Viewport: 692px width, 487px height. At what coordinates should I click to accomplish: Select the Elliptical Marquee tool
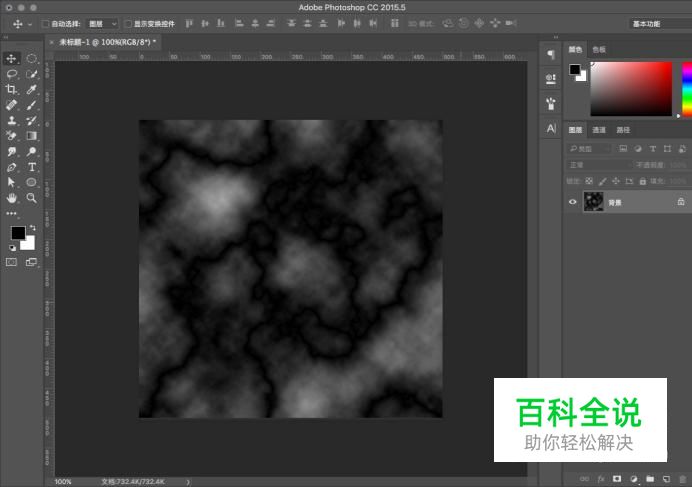31,59
